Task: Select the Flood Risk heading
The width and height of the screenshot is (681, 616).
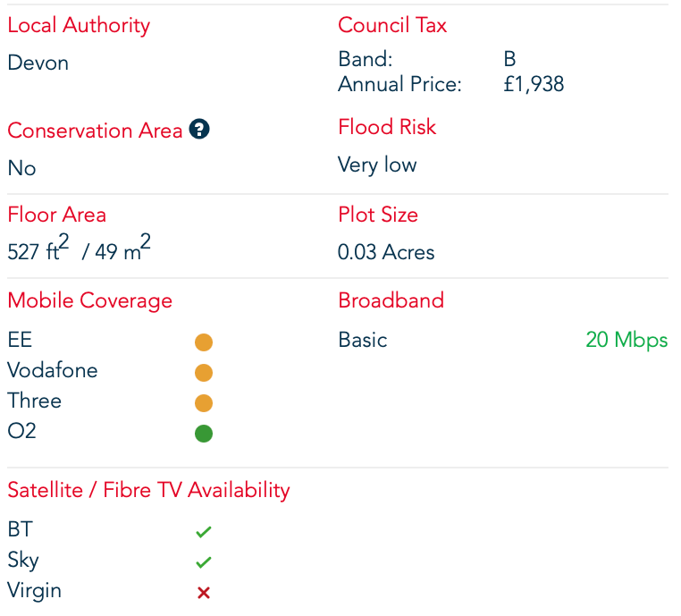Action: click(x=387, y=127)
